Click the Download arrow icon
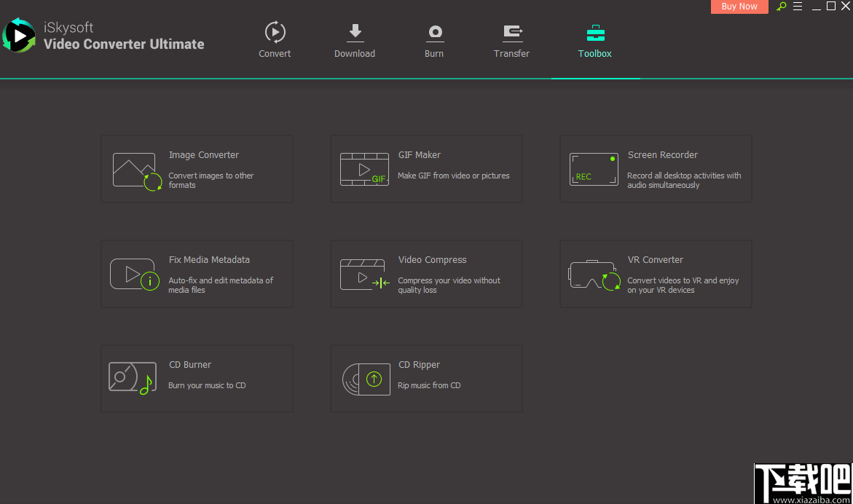 (355, 33)
